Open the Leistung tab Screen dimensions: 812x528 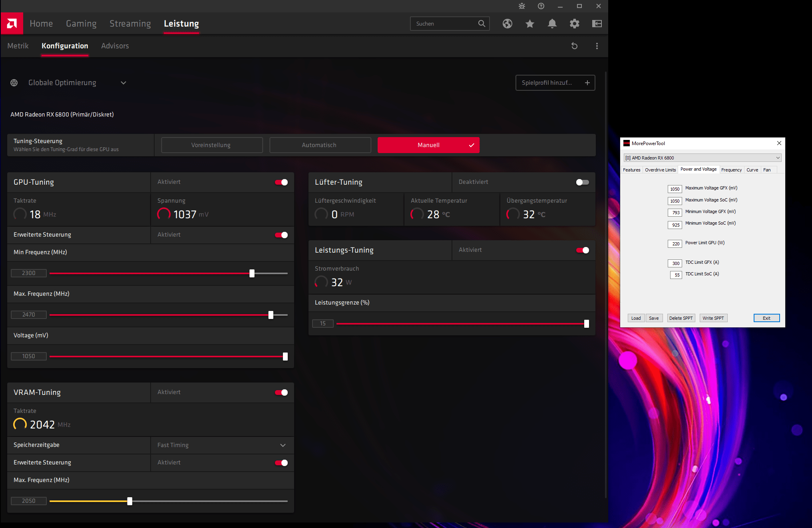pos(181,24)
